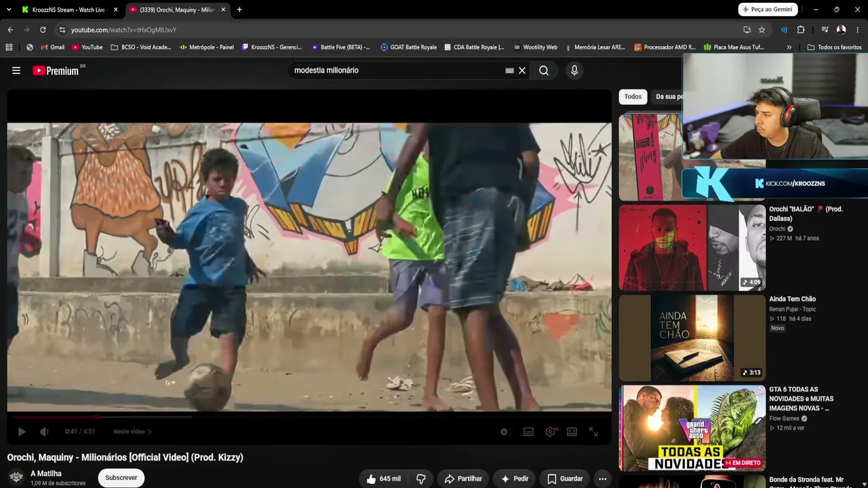Mute the video volume
Viewport: 868px width, 488px height.
click(x=44, y=432)
